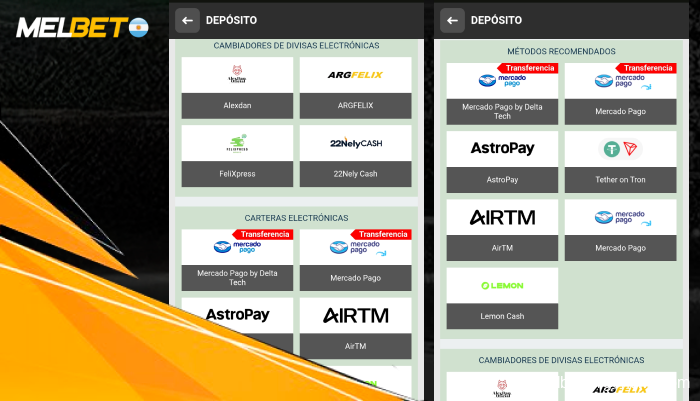The image size is (700, 401).
Task: Click Cambiadores de Divisas Electrónicas heading, right panel
Action: click(561, 360)
